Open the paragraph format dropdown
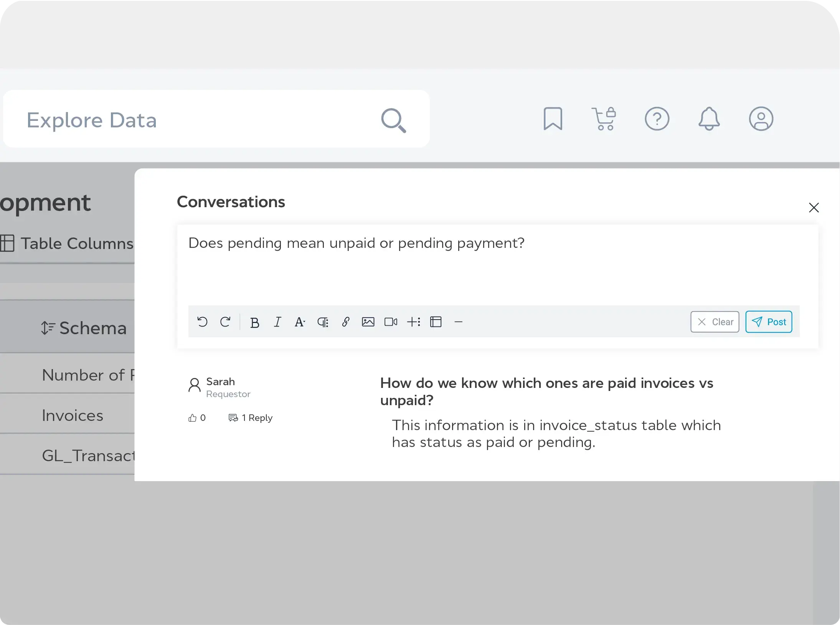Image resolution: width=840 pixels, height=625 pixels. [323, 322]
